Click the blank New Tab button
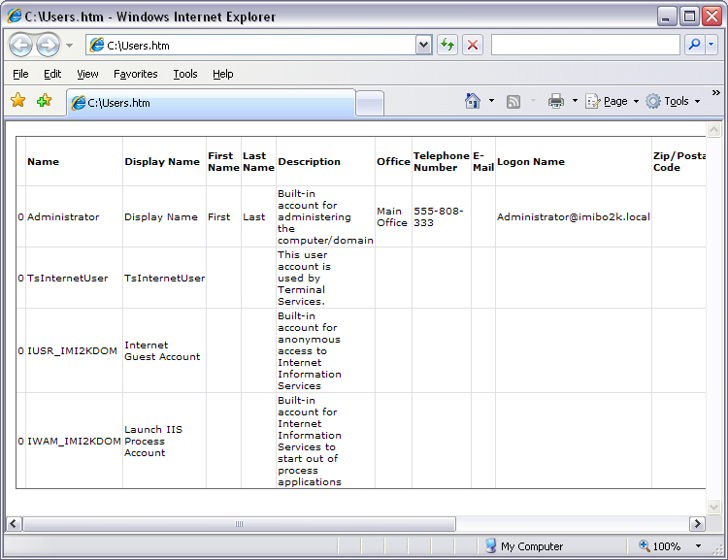728x560 pixels. (x=370, y=103)
